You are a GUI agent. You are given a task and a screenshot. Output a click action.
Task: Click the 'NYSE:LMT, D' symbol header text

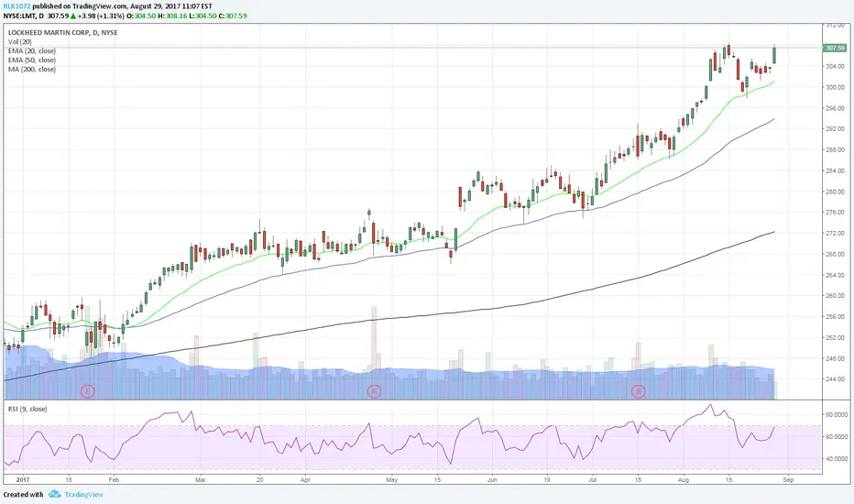coord(24,16)
